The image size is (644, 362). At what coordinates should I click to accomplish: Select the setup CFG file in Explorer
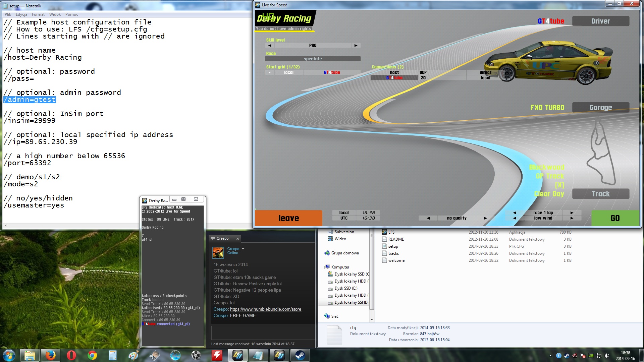pyautogui.click(x=393, y=246)
